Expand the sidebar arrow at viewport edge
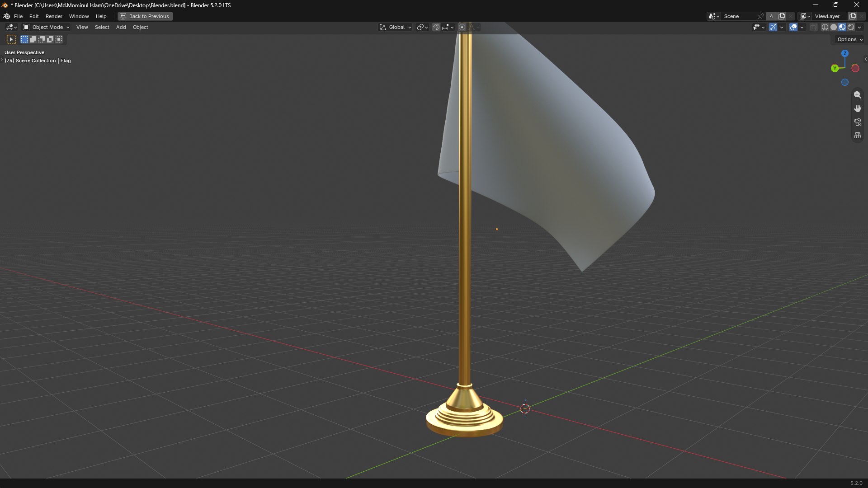 (865, 59)
